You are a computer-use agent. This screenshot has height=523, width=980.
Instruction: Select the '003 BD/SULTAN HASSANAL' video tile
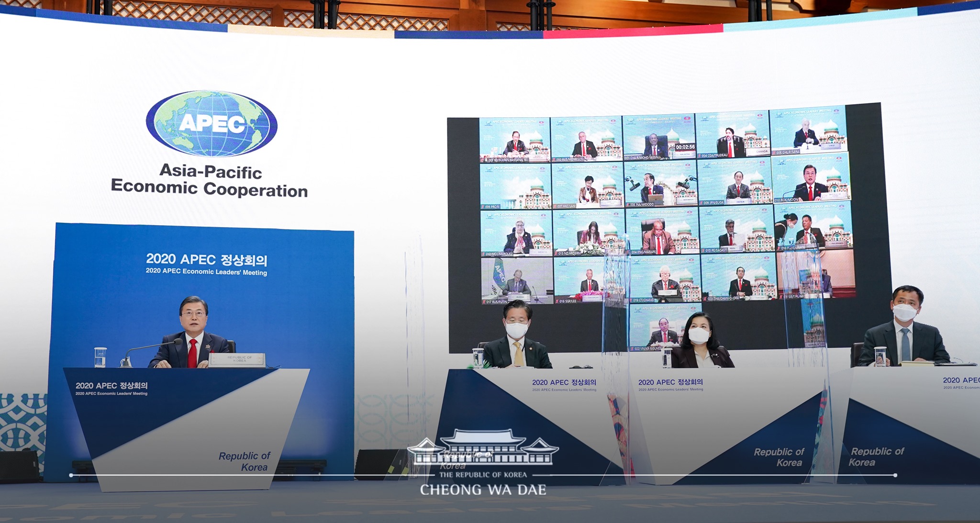(515, 140)
